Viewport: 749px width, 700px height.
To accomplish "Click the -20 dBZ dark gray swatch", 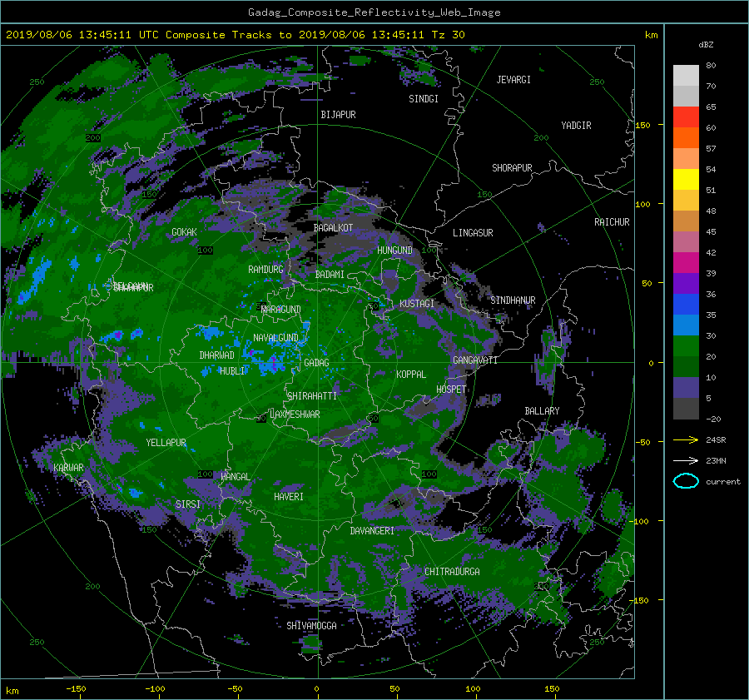I will tap(686, 409).
